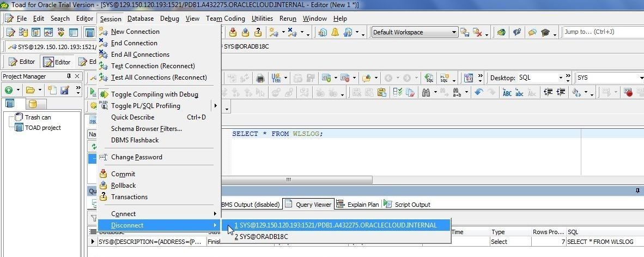Screen dimensions: 644x257
Task: Click the lowercase abc conversion icon
Action: 520,93
